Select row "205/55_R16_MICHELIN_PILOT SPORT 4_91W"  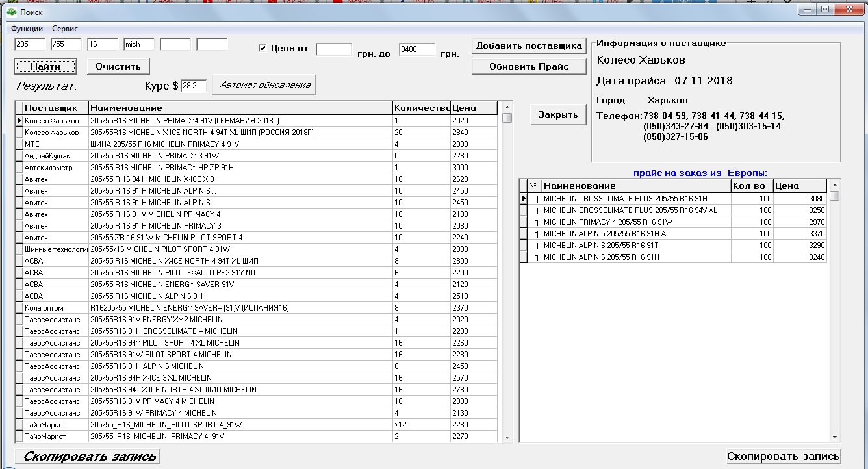pos(256,425)
